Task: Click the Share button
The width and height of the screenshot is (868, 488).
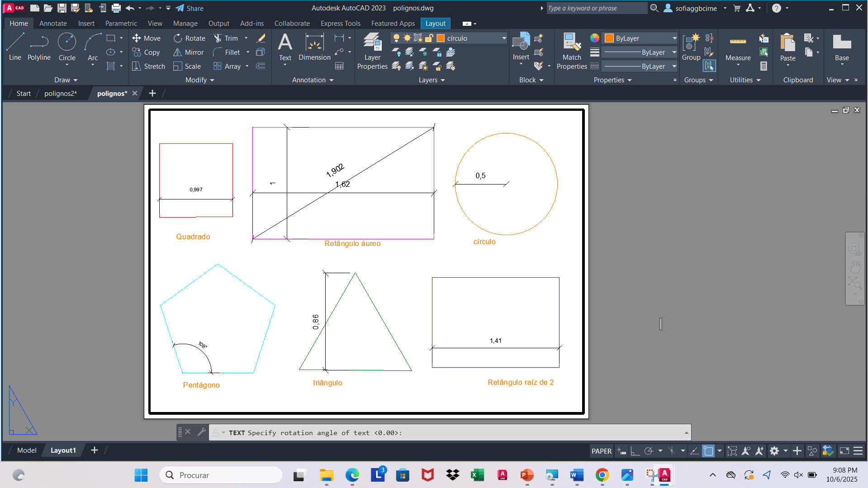Action: pos(190,8)
